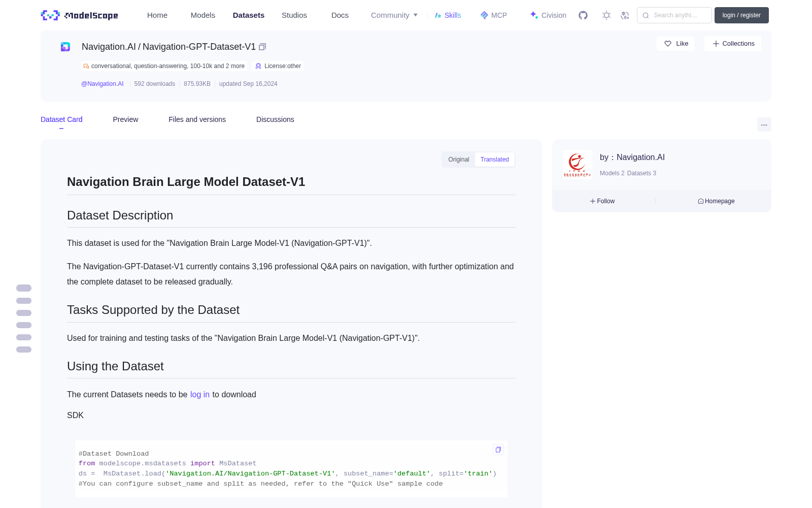Select the Dataset Card tab
The image size is (812, 508).
click(61, 119)
